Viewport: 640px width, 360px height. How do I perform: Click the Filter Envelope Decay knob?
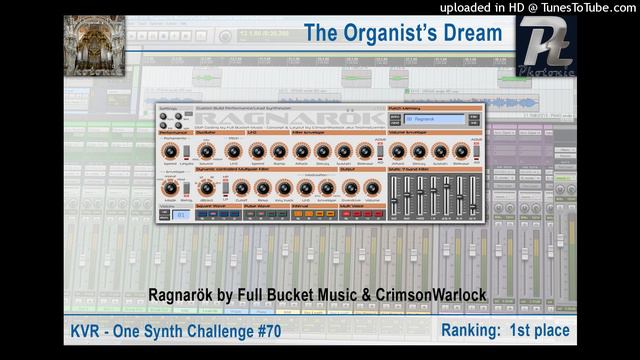(322, 151)
